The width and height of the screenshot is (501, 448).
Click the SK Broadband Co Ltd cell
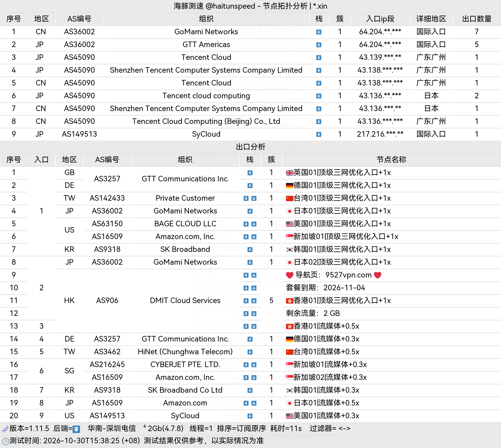point(185,390)
